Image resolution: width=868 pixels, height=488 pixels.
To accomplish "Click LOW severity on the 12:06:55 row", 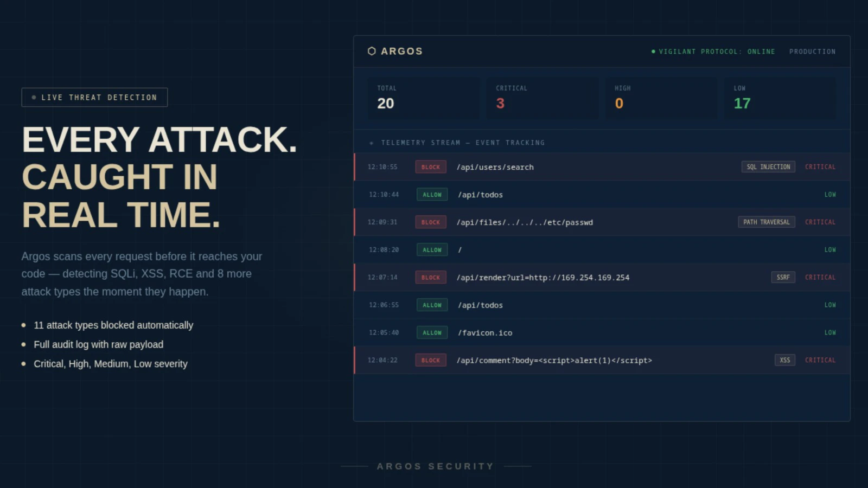I will 830,305.
